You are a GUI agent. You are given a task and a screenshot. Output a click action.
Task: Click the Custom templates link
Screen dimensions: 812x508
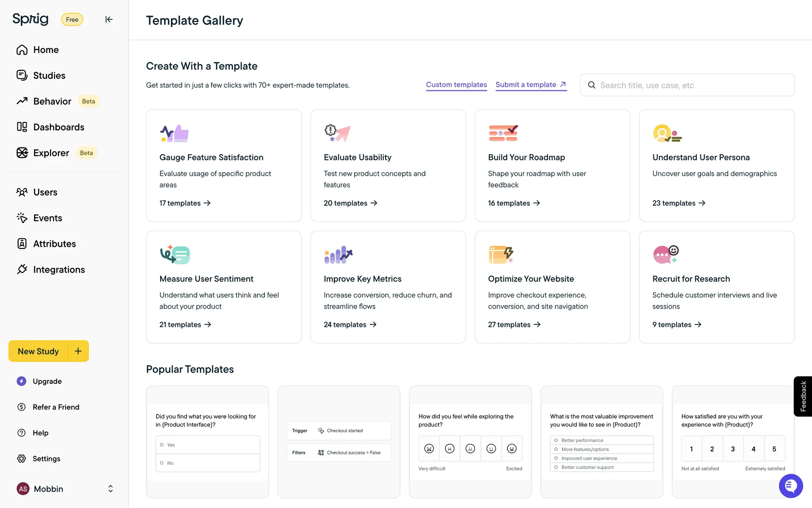(456, 85)
